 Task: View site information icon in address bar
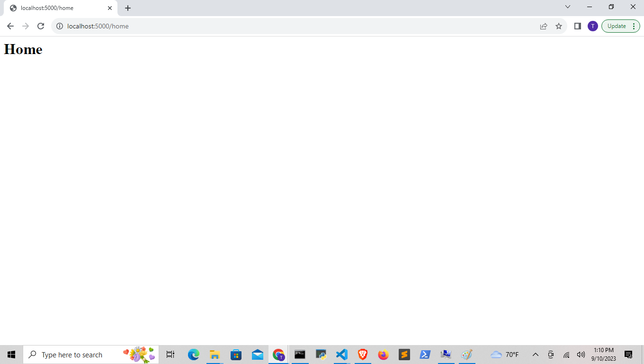pos(60,26)
